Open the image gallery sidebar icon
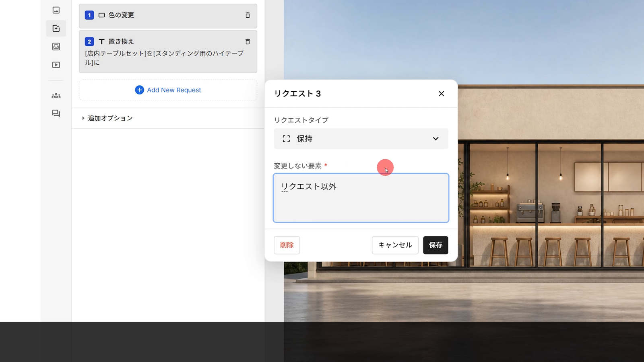Screen dimensions: 644x362 click(56, 10)
